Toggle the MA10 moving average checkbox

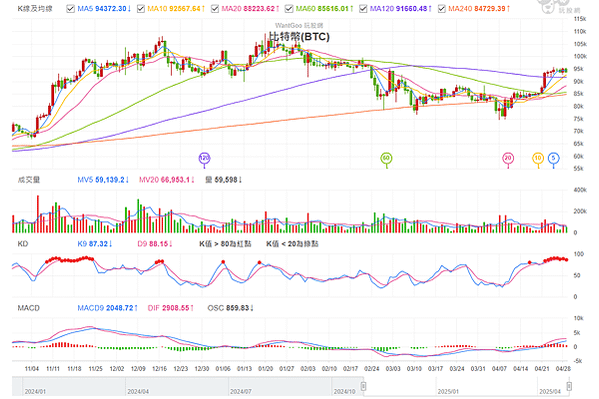pos(141,8)
